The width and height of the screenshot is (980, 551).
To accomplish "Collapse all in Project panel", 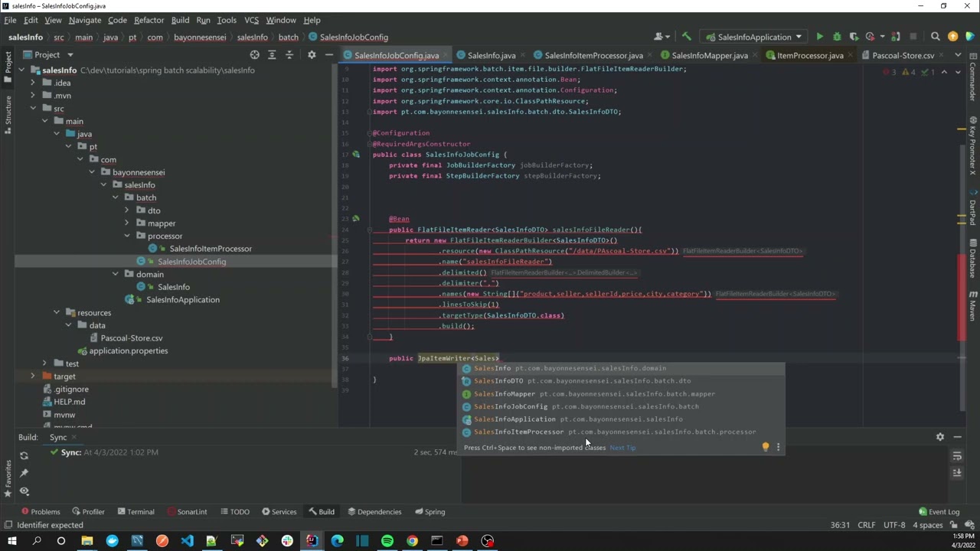I will tap(289, 55).
